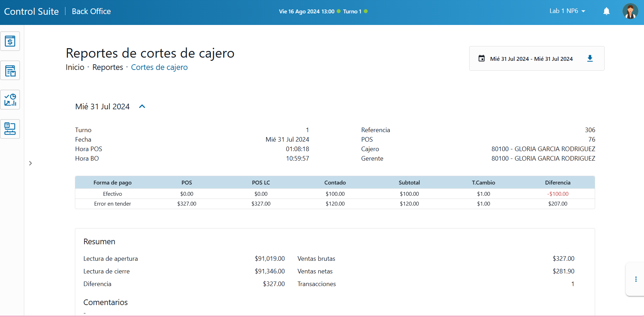Download the cashier cuts report
Screen dimensions: 644x317
click(590, 59)
